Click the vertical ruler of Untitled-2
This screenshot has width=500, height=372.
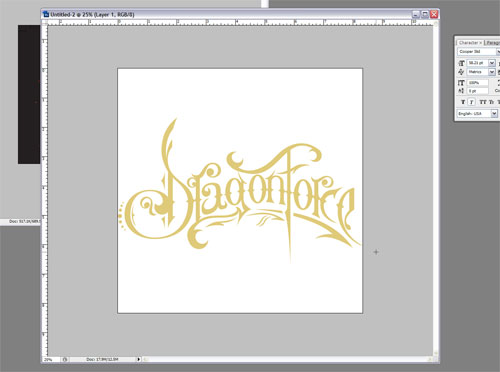pos(44,191)
